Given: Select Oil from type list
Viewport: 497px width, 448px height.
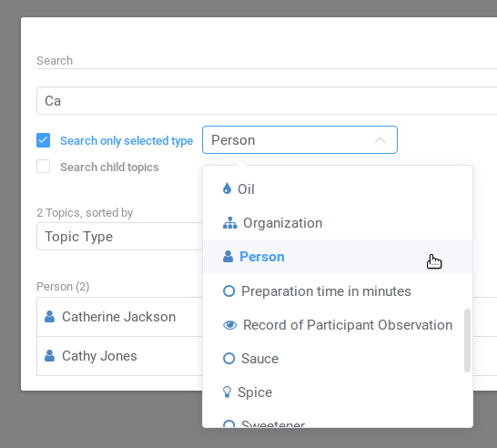Looking at the screenshot, I should pos(338,189).
